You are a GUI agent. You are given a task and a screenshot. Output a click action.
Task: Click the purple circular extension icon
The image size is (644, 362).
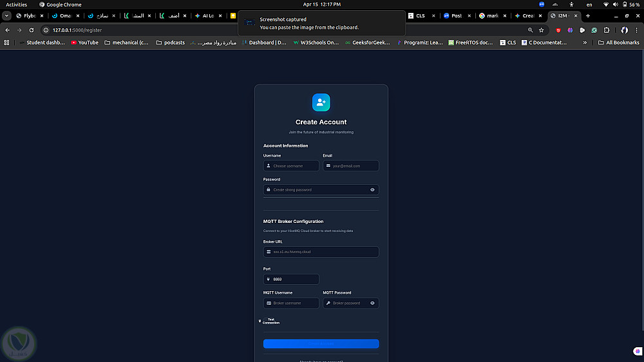click(570, 30)
